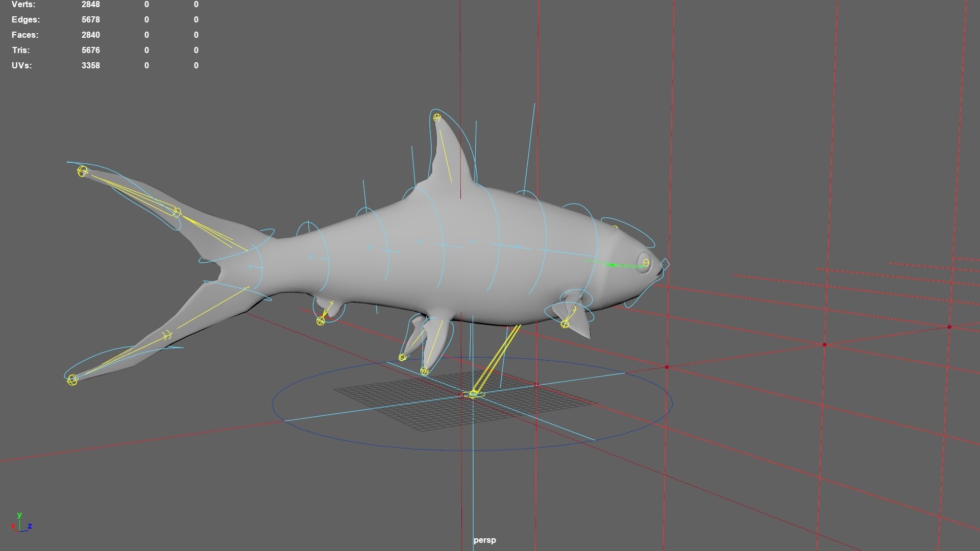Select the upper tail fin tip joint
This screenshot has width=980, height=551.
click(x=82, y=171)
